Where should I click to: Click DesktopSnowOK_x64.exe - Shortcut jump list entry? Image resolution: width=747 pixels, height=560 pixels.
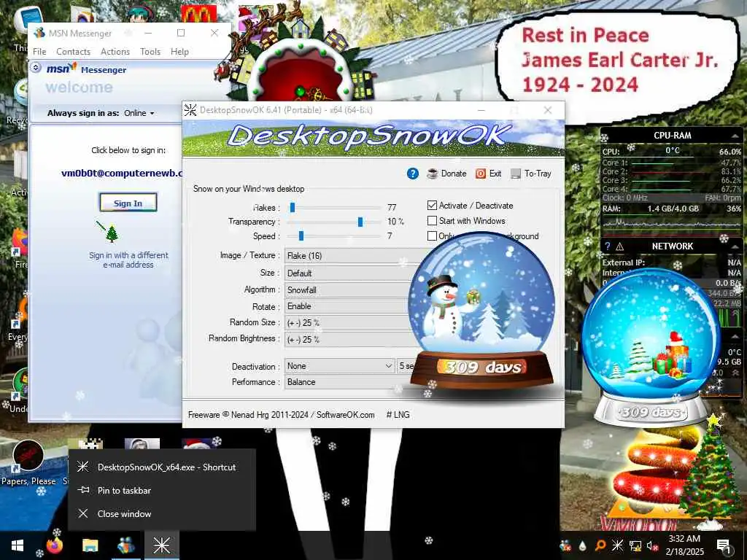(162, 467)
